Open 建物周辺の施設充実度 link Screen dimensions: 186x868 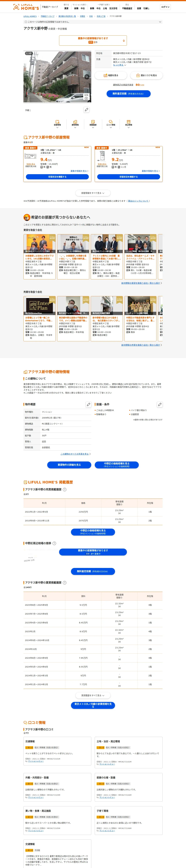pyautogui.click(x=123, y=85)
